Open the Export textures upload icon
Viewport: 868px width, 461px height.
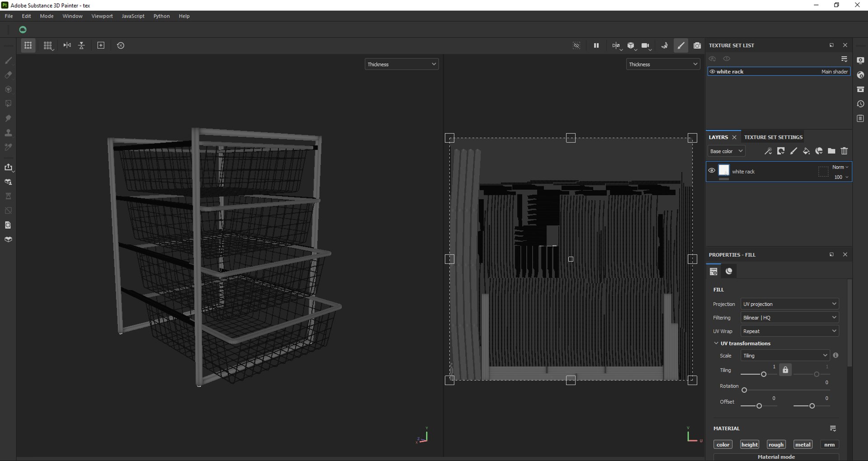(8, 167)
